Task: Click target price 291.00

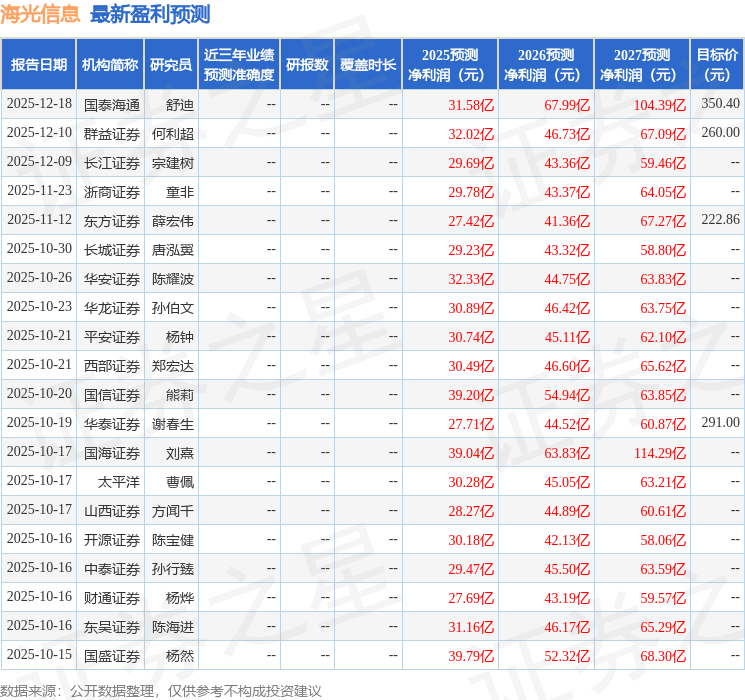Action: (x=720, y=422)
